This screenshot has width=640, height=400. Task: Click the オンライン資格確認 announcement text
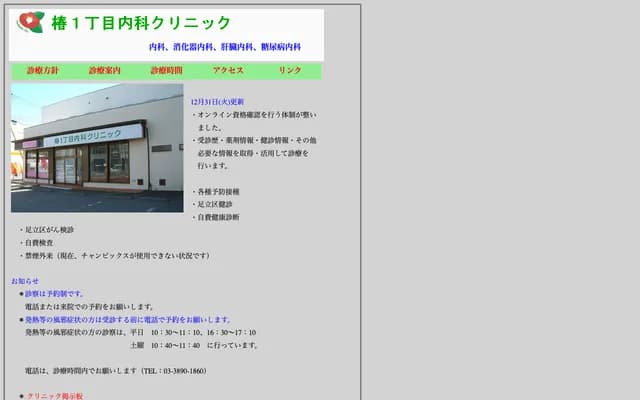[x=254, y=121]
